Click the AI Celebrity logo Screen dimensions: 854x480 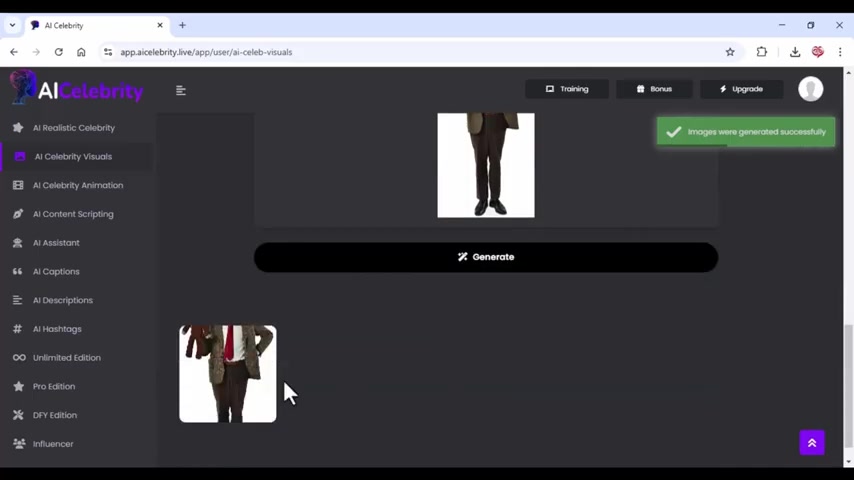pos(76,88)
